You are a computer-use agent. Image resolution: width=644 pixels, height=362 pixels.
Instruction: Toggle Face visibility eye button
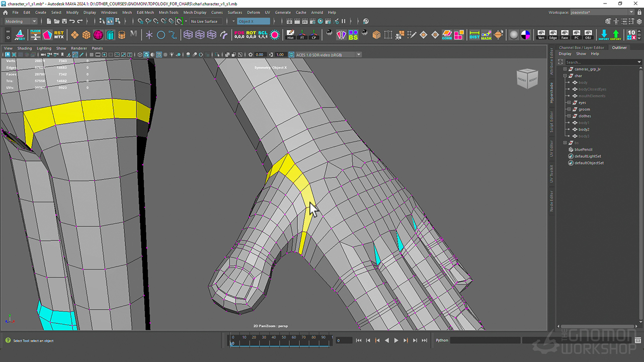(x=565, y=35)
